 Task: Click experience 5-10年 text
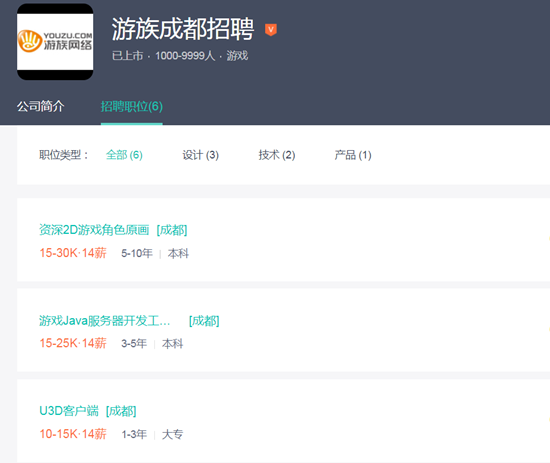point(137,253)
